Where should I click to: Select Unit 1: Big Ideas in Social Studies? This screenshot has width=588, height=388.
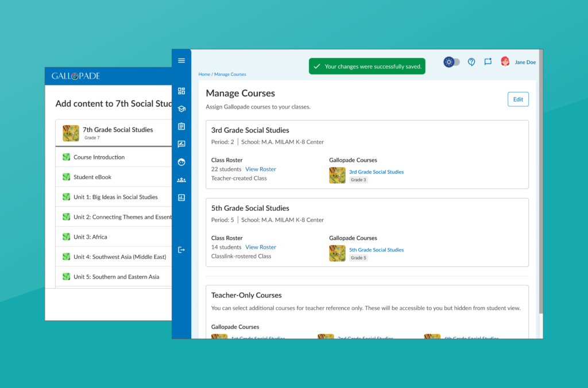pyautogui.click(x=114, y=197)
